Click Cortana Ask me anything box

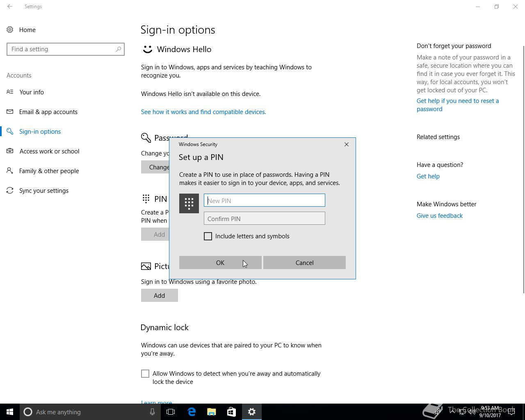pyautogui.click(x=89, y=412)
